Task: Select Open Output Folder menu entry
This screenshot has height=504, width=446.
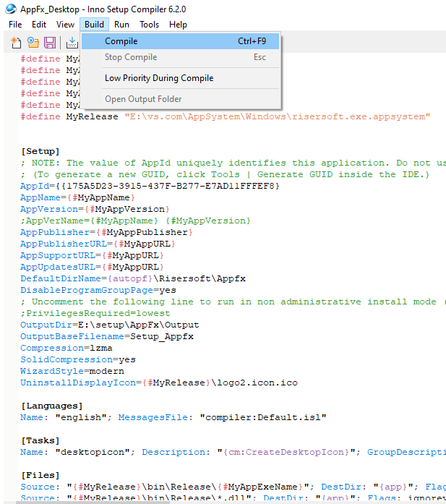Action: tap(180, 99)
